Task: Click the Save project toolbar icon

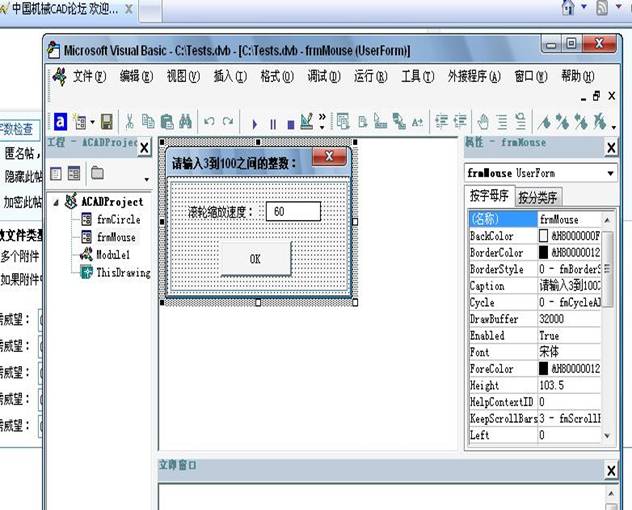Action: 106,122
